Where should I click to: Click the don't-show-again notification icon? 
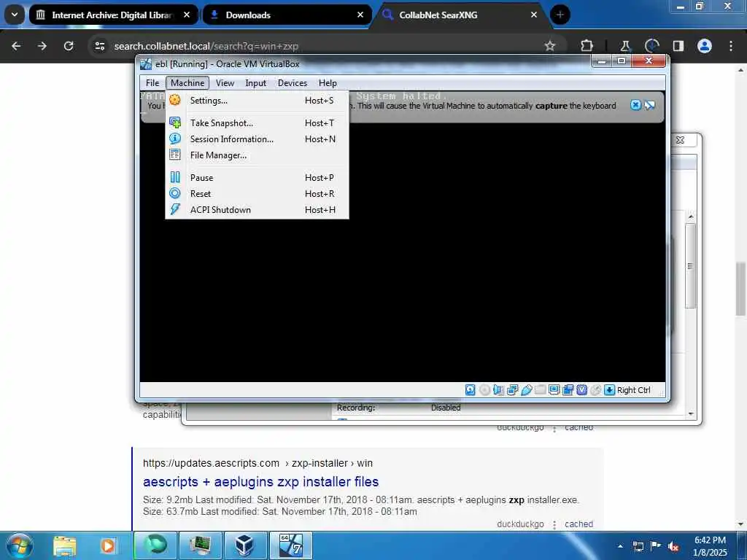click(650, 105)
